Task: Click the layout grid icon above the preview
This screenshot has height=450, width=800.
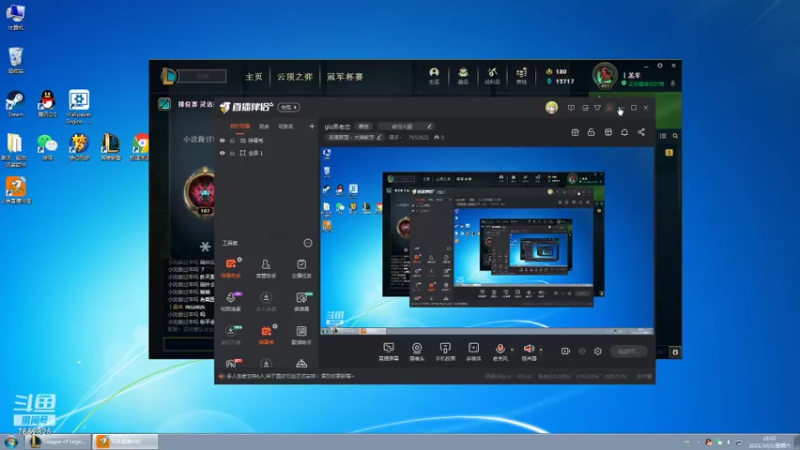Action: coord(575,133)
